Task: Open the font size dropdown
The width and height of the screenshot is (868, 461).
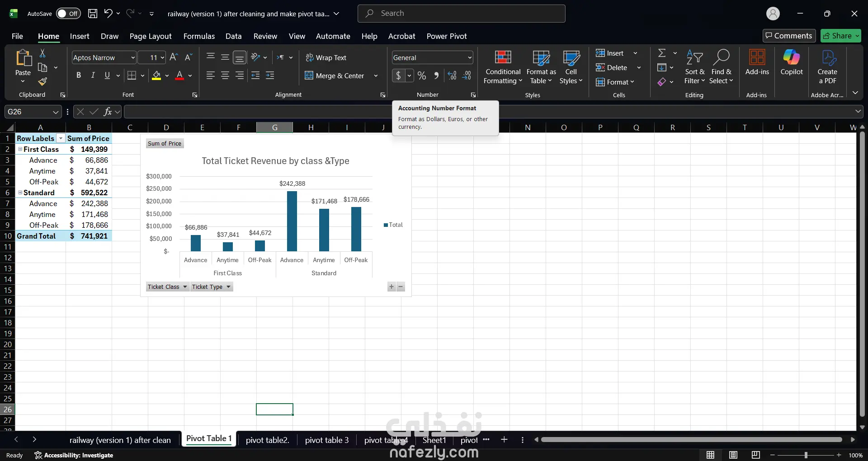Action: point(162,58)
